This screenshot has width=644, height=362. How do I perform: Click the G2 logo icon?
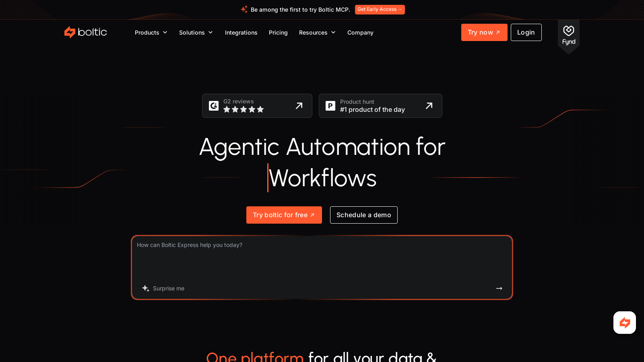coord(214,106)
